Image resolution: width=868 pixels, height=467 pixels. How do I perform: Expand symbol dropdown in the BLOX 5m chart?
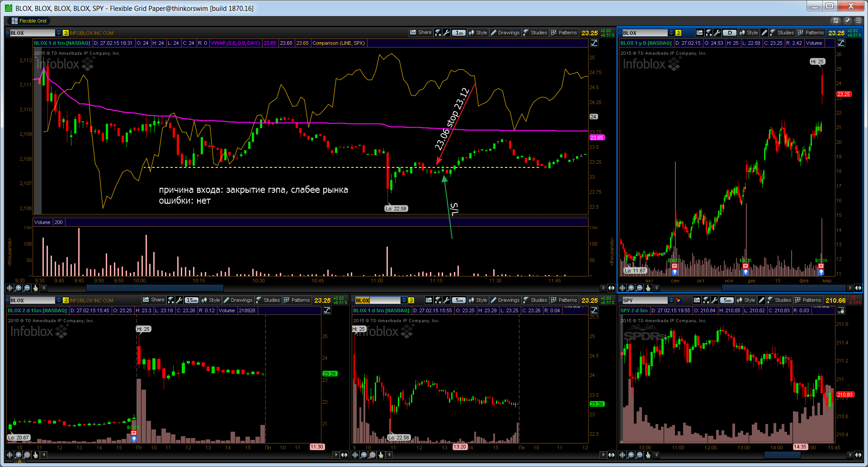coord(404,300)
